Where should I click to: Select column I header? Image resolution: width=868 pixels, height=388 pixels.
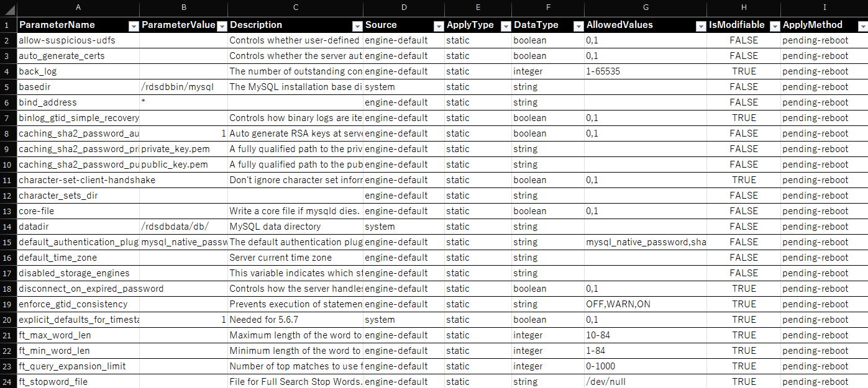[x=825, y=7]
